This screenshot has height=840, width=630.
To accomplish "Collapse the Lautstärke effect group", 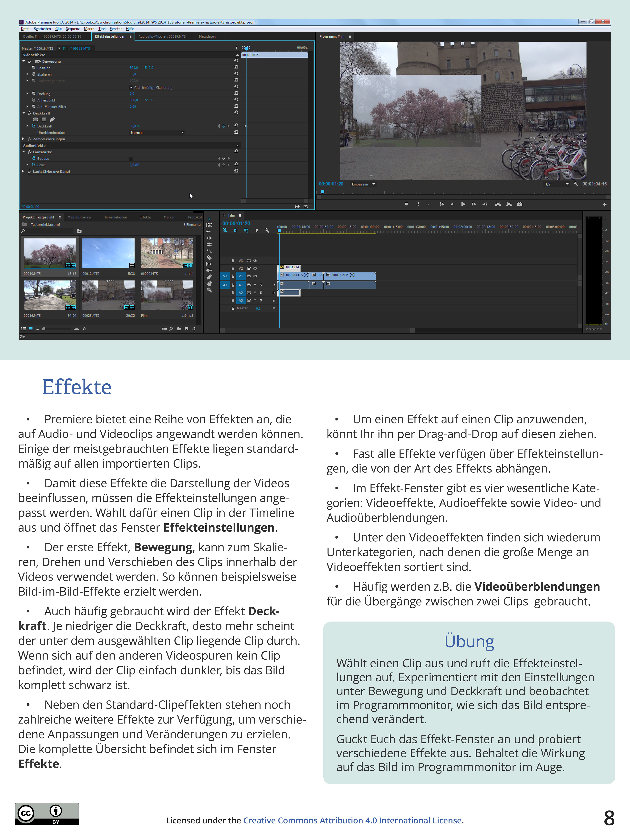I will [24, 152].
